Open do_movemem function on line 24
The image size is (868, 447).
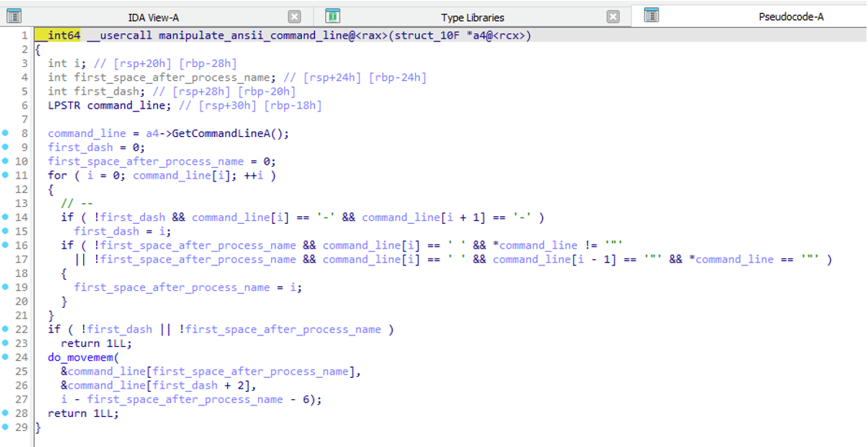(80, 358)
